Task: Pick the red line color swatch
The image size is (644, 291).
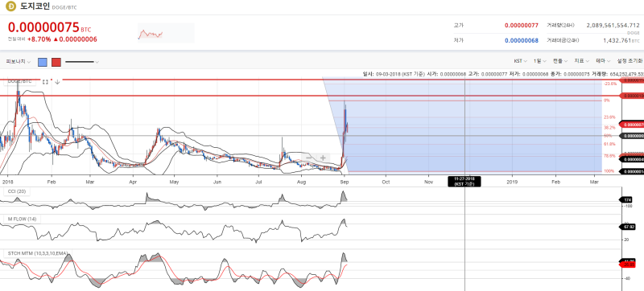Action: [56, 62]
